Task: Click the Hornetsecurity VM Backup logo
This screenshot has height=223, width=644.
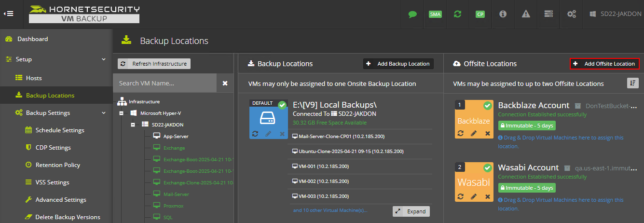Action: 84,14
